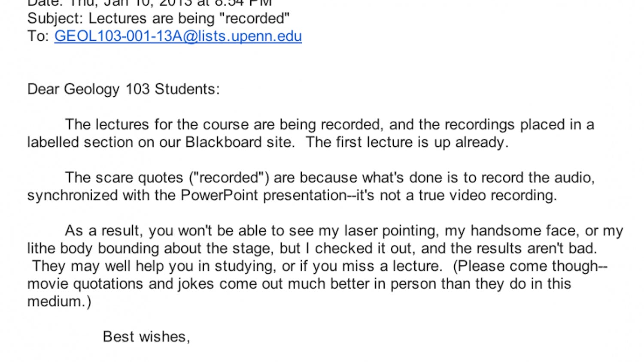Click the "Dear Geology 103 Students:" greeting

click(124, 89)
